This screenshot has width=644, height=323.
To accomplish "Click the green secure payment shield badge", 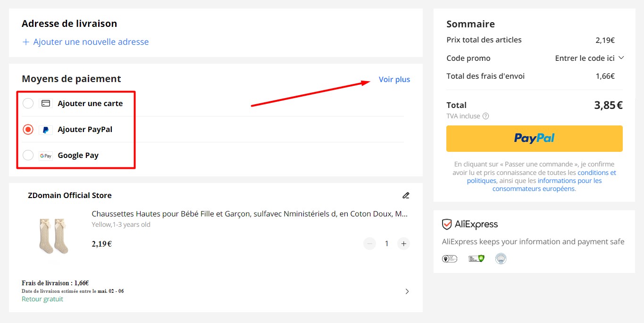I will pyautogui.click(x=476, y=258).
